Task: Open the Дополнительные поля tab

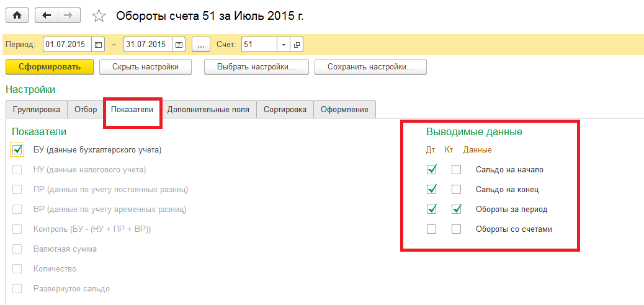Action: tap(208, 110)
